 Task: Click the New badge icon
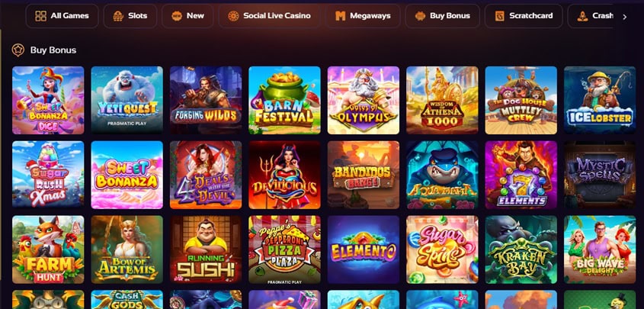177,16
